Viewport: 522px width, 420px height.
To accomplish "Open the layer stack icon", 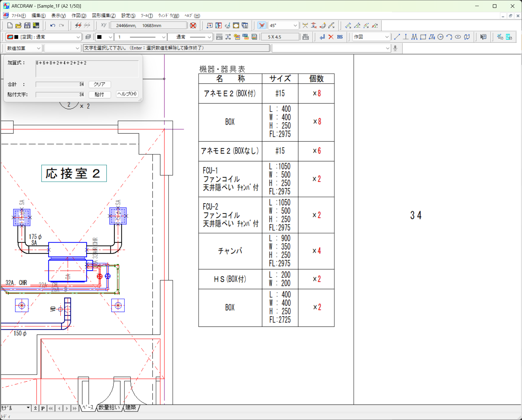I will (x=88, y=37).
